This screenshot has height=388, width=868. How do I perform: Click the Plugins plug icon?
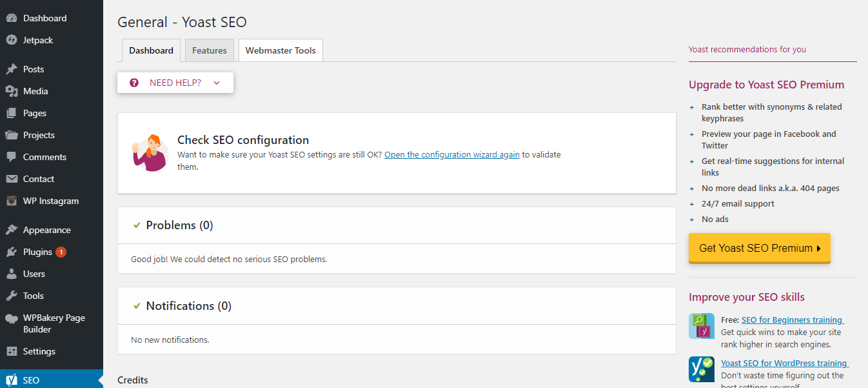(x=12, y=252)
